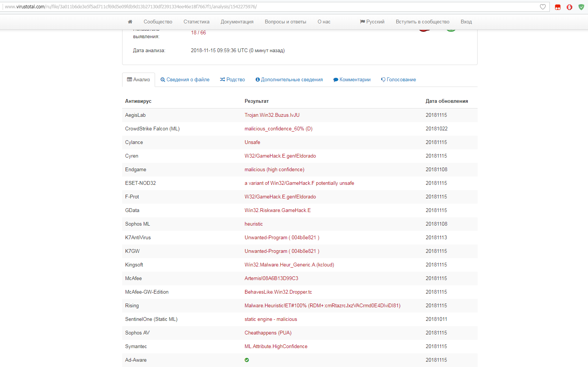Switch to the Родство tab
Screen dimensions: 588x367
tap(233, 80)
